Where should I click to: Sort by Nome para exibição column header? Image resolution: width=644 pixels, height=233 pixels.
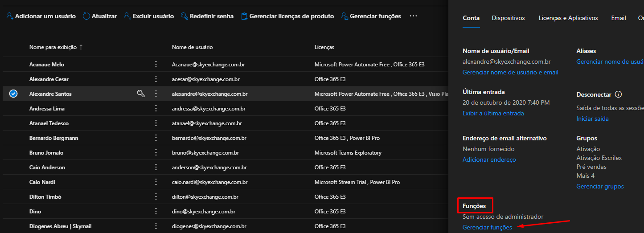coord(56,47)
